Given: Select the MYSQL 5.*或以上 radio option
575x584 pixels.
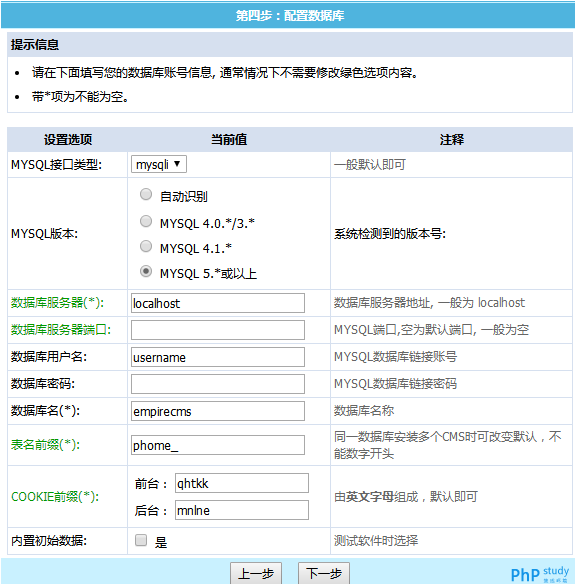Looking at the screenshot, I should point(146,271).
